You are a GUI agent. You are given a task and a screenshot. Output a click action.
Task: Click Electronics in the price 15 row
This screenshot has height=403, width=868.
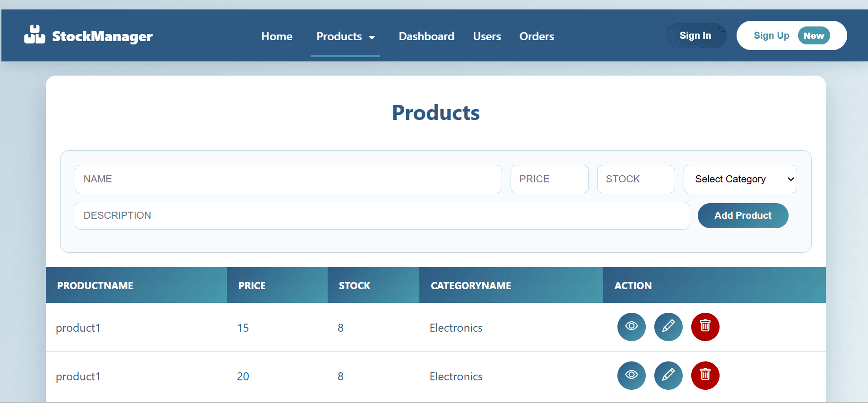pos(456,328)
